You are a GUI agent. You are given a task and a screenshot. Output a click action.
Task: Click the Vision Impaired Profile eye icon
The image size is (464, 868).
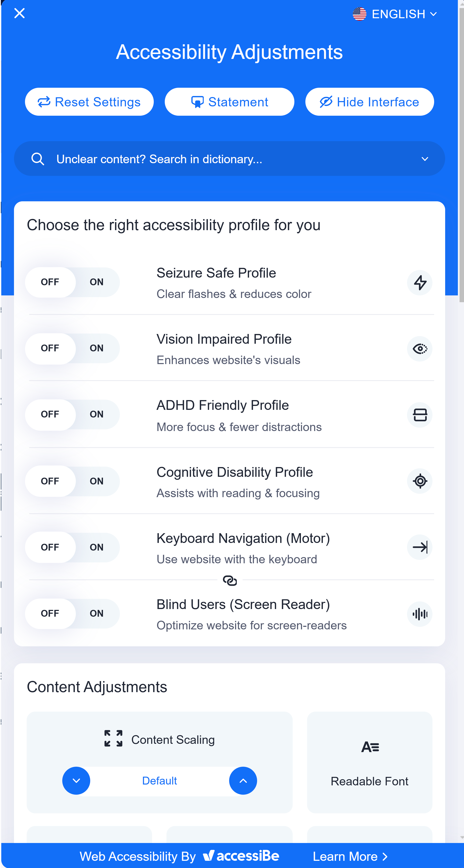tap(420, 348)
